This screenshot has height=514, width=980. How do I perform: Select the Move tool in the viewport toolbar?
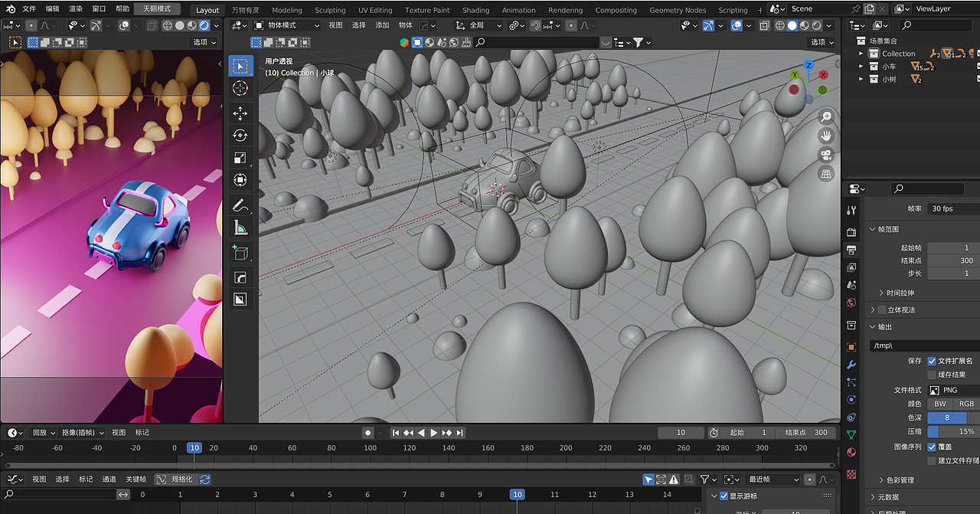240,113
